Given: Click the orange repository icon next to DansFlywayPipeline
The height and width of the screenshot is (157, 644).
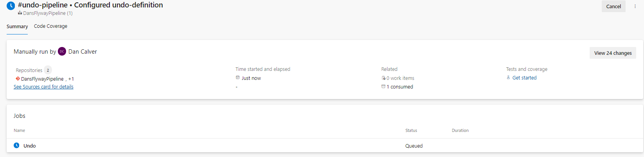Looking at the screenshot, I should 18,79.
